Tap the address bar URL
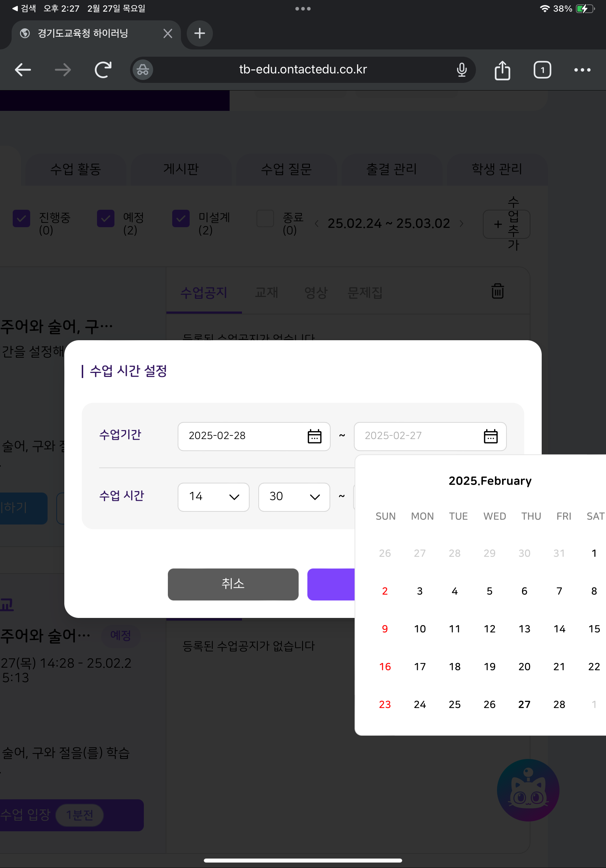The image size is (606, 868). click(303, 70)
